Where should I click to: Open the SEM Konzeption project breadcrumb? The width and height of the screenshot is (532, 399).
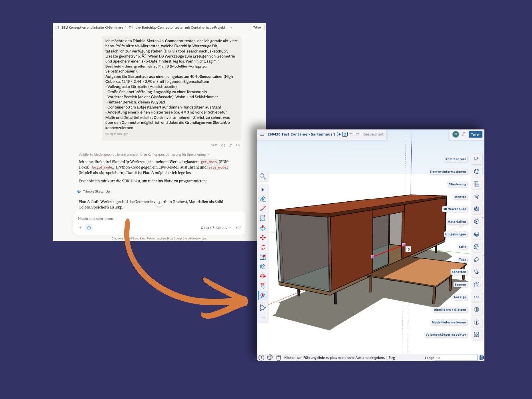[92, 28]
